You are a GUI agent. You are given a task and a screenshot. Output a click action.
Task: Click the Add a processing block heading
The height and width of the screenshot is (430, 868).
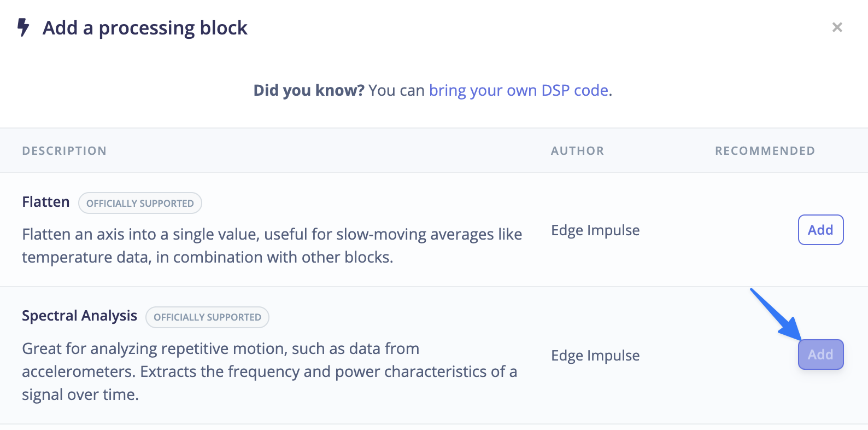coord(145,28)
